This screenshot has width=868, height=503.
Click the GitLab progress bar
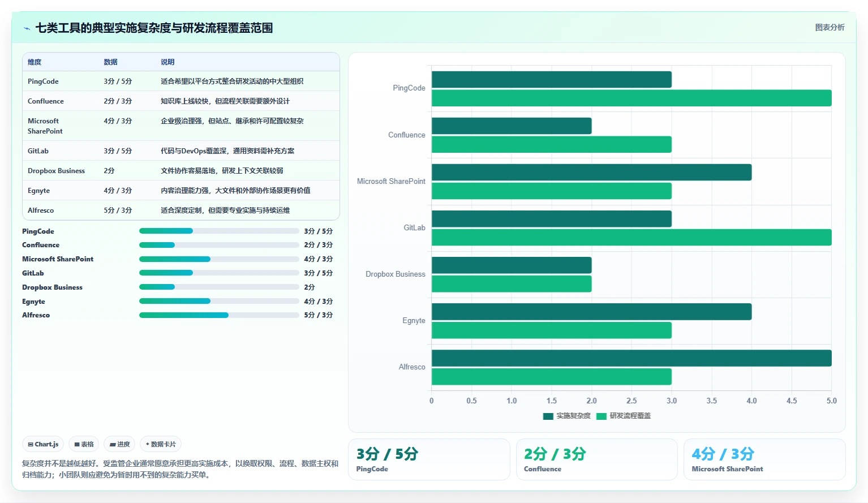click(x=219, y=273)
